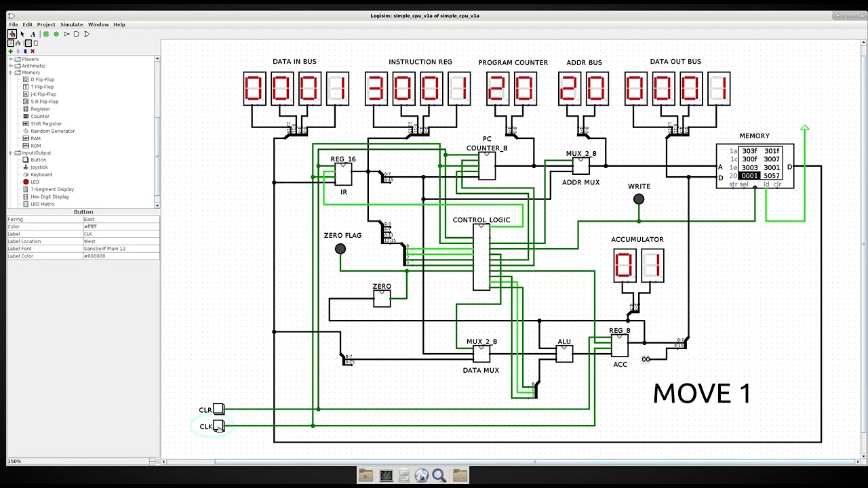Image resolution: width=868 pixels, height=488 pixels.
Task: Collapse the Memory library folder
Action: 11,73
